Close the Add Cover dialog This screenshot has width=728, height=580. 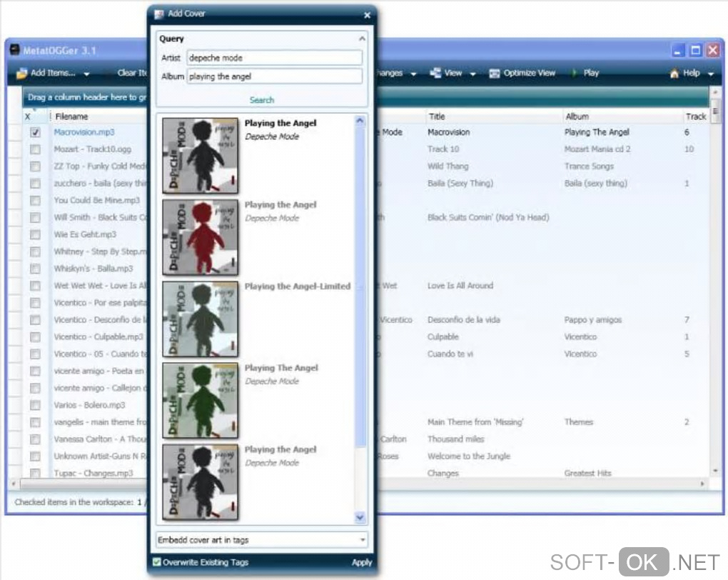[x=367, y=15]
